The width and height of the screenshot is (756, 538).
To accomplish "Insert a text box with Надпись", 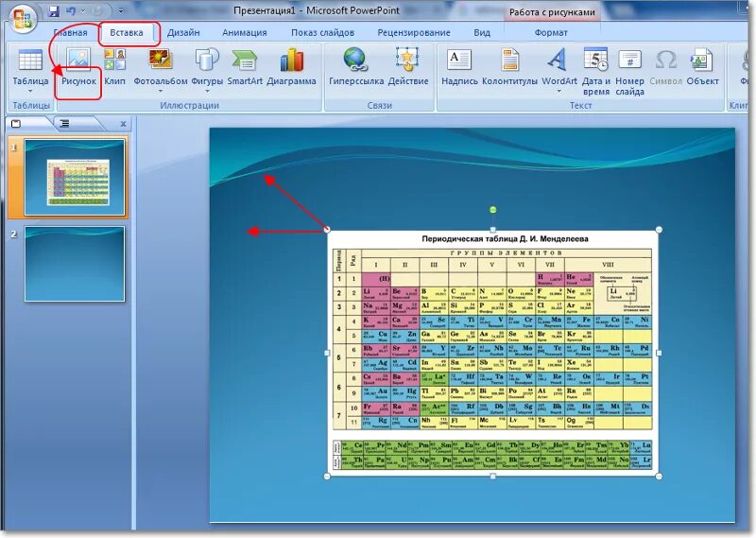I will tap(459, 67).
